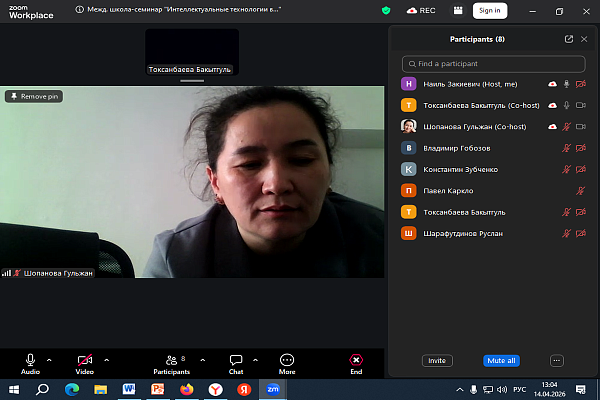Expand the Chat options arrow
This screenshot has width=600, height=400.
coord(255,359)
